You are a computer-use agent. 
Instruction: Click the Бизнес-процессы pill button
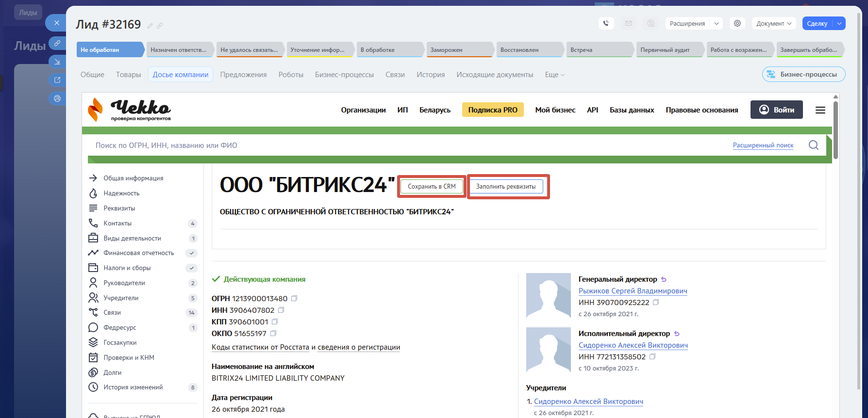(804, 74)
